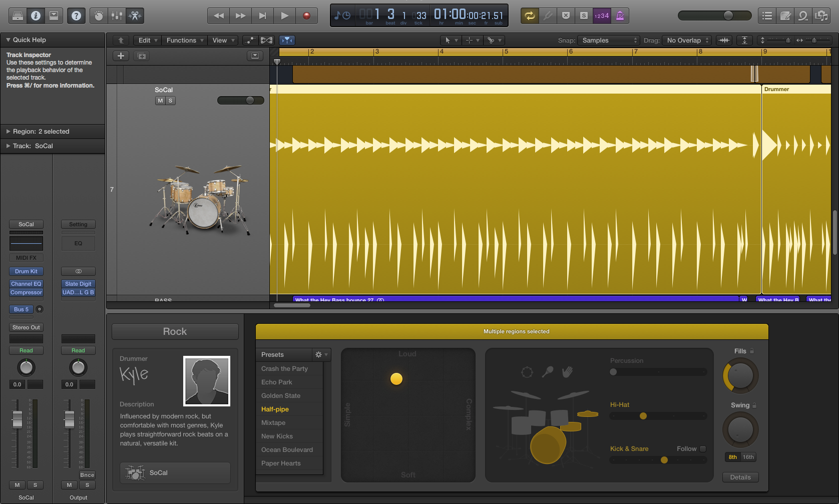Open the Library button in toolbar
The image size is (839, 504).
(18, 16)
